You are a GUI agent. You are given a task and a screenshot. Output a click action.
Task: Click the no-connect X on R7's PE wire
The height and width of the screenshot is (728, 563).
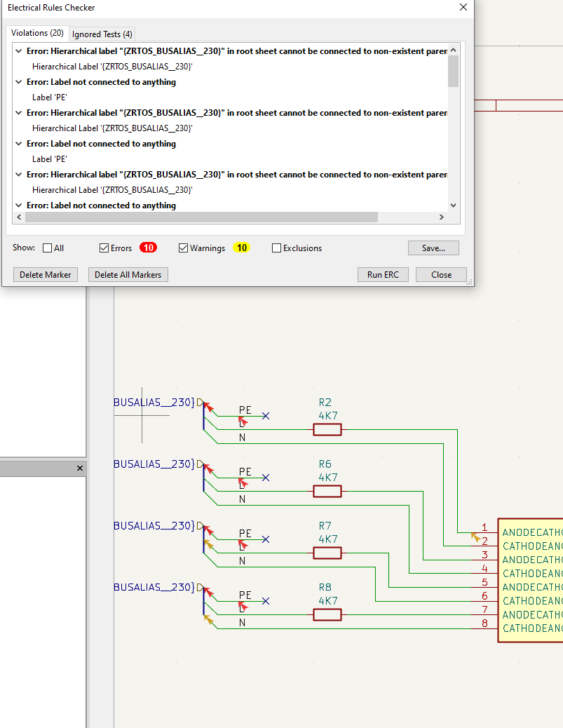[266, 539]
